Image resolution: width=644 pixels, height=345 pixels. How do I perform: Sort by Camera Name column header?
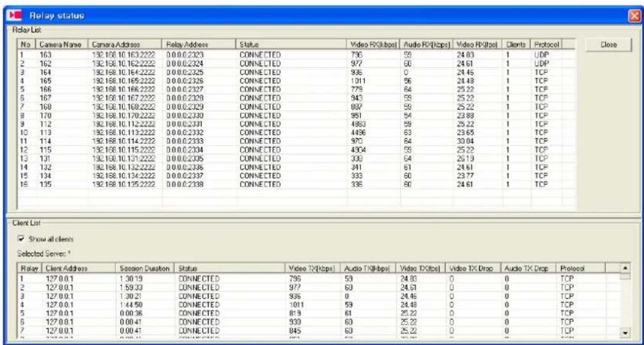(x=61, y=44)
